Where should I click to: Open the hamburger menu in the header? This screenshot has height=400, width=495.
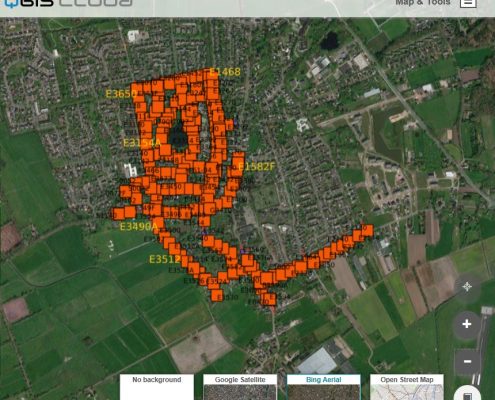[468, 3]
